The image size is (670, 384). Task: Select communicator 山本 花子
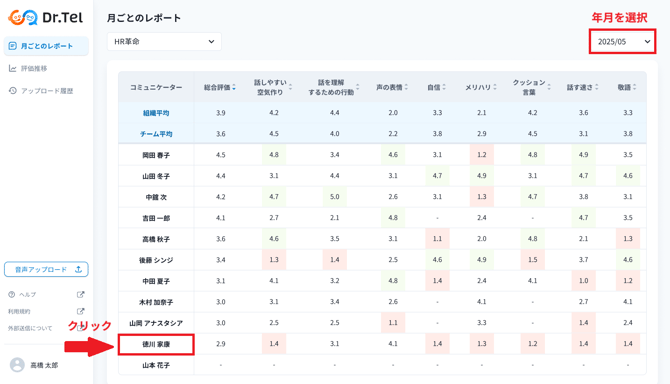[x=156, y=365]
